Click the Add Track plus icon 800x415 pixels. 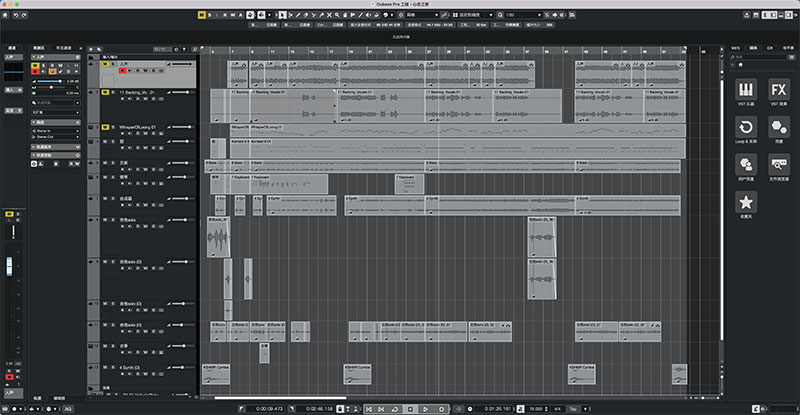[x=91, y=49]
